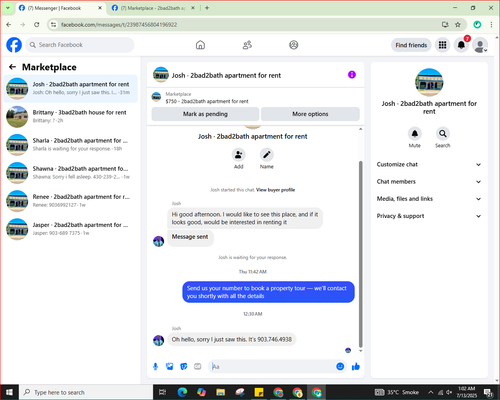Expand Media, files and links section

429,199
